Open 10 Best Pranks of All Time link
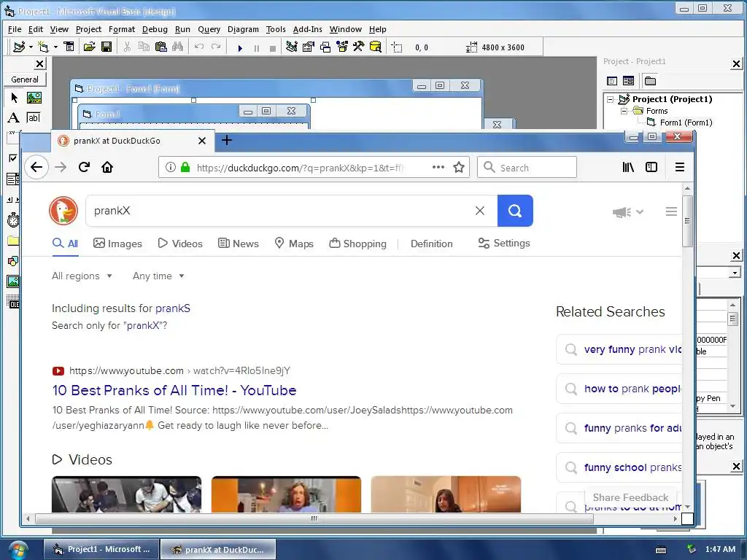747x560 pixels. [x=174, y=390]
